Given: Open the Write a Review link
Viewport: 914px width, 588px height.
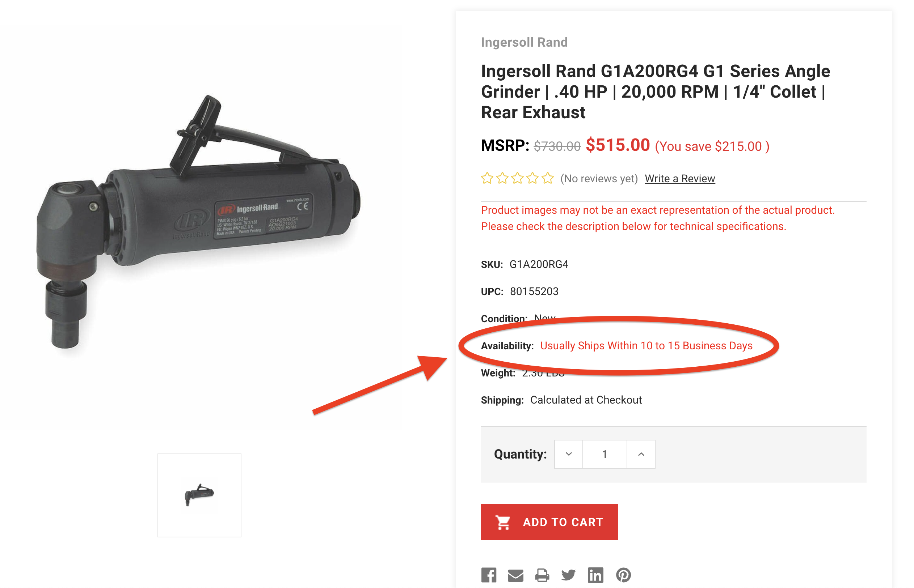Looking at the screenshot, I should click(679, 179).
